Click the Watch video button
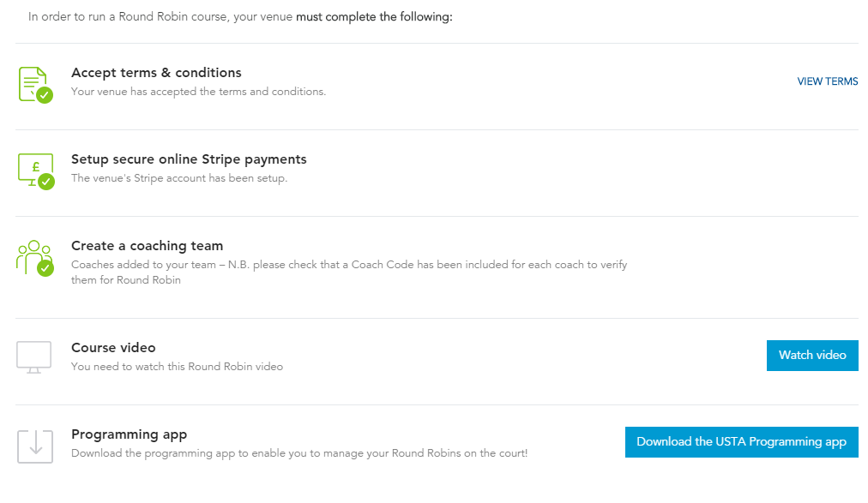The height and width of the screenshot is (503, 868). click(x=812, y=356)
